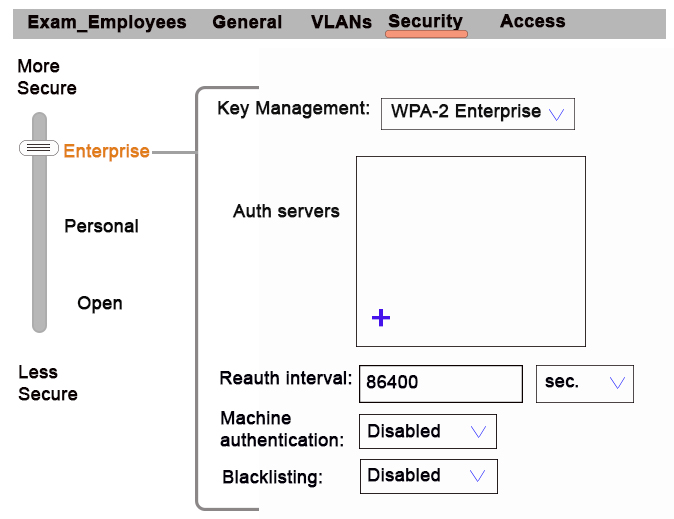
Task: Click the slider handle grip icon
Action: click(39, 148)
